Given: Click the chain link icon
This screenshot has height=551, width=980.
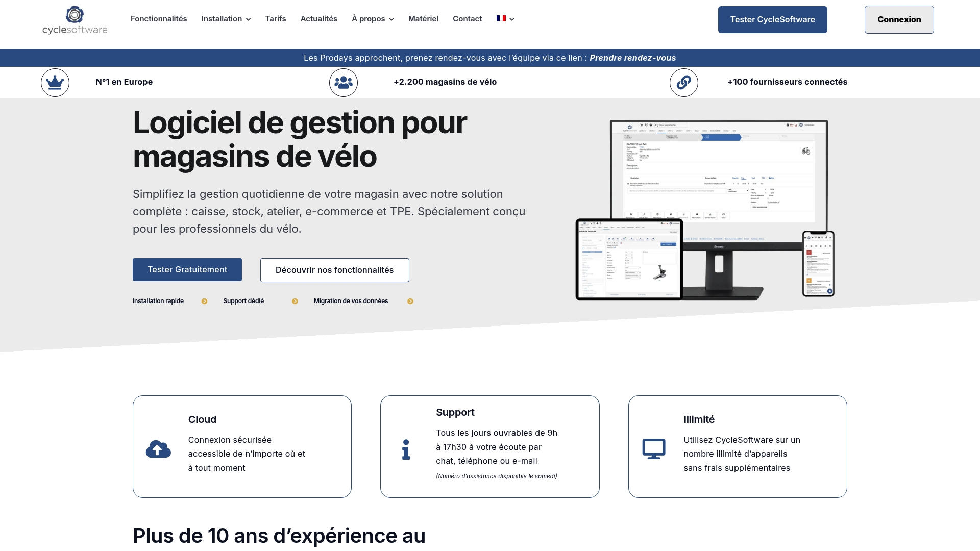Looking at the screenshot, I should coord(684,83).
